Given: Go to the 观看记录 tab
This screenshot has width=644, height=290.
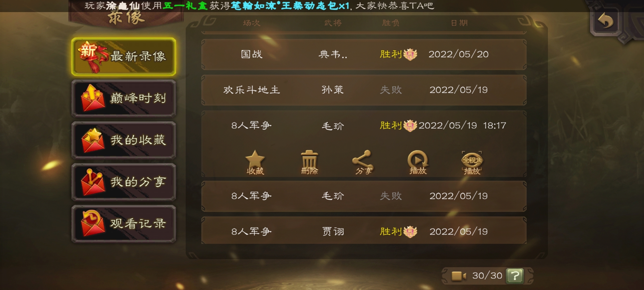Looking at the screenshot, I should [x=124, y=224].
